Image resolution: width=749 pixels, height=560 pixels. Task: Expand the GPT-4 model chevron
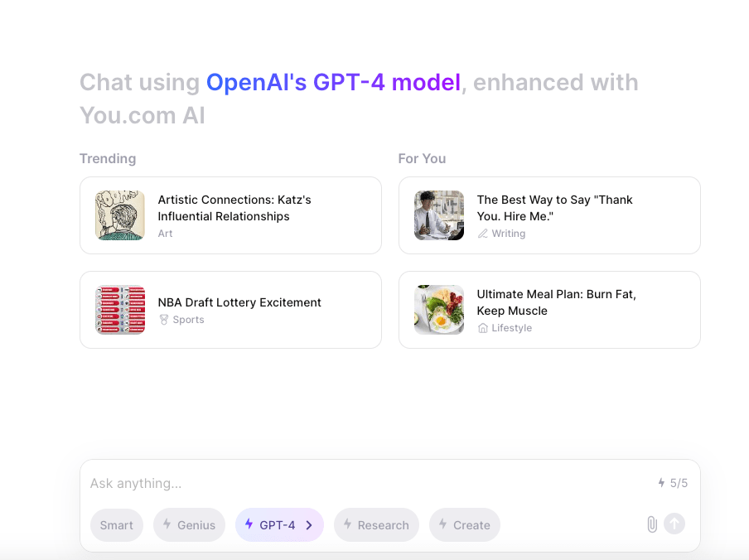[x=309, y=525]
